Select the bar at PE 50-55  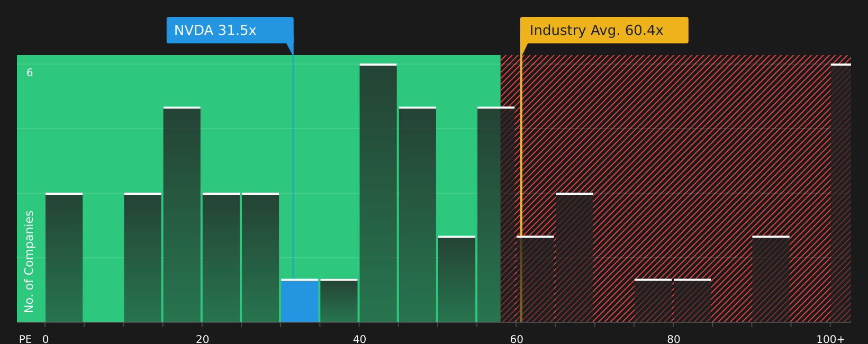click(x=456, y=279)
